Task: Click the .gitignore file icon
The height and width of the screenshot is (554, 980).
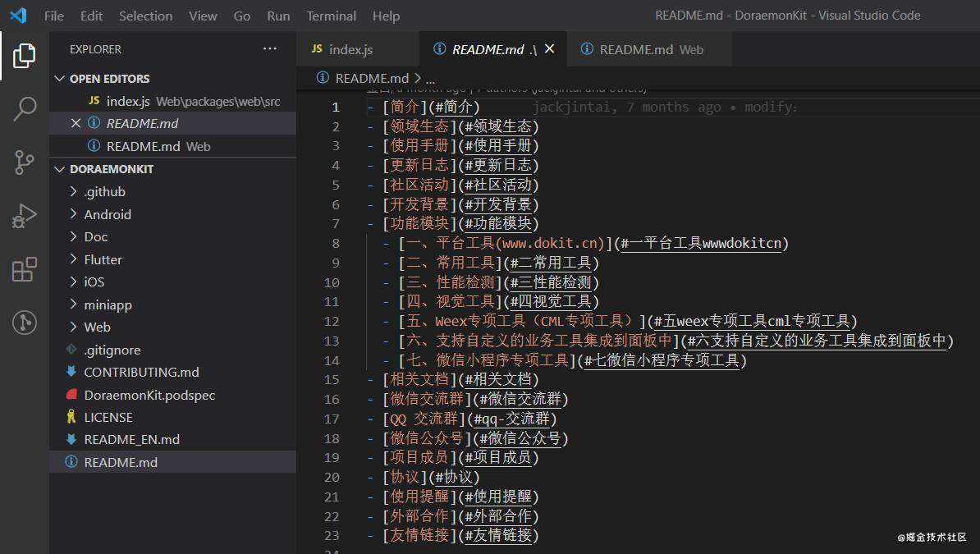Action: point(71,350)
